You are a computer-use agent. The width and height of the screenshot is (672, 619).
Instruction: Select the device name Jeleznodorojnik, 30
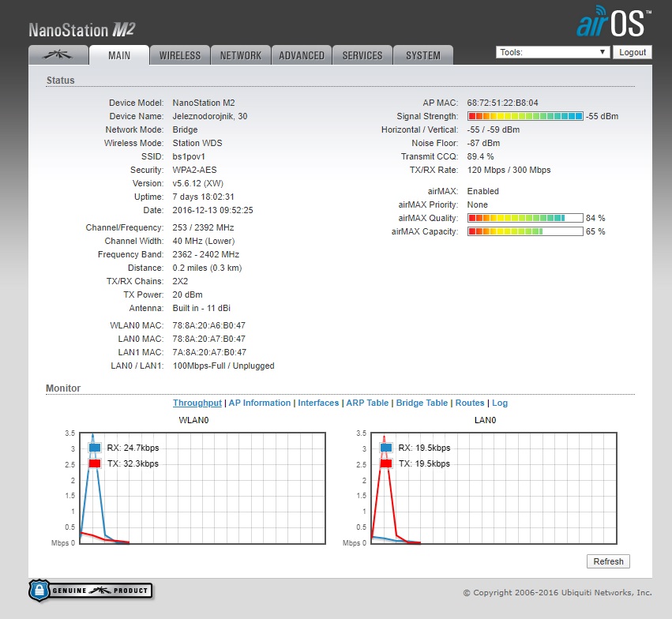[x=210, y=116]
